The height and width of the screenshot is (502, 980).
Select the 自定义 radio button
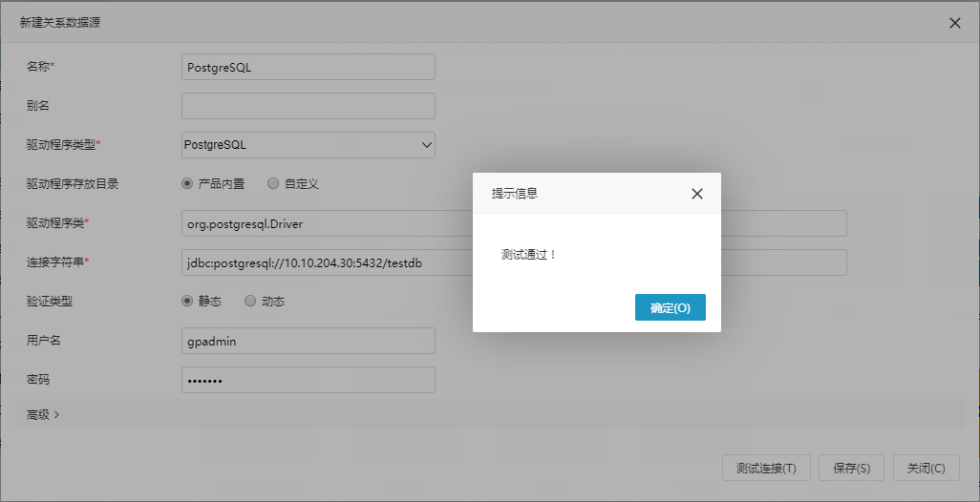(272, 183)
